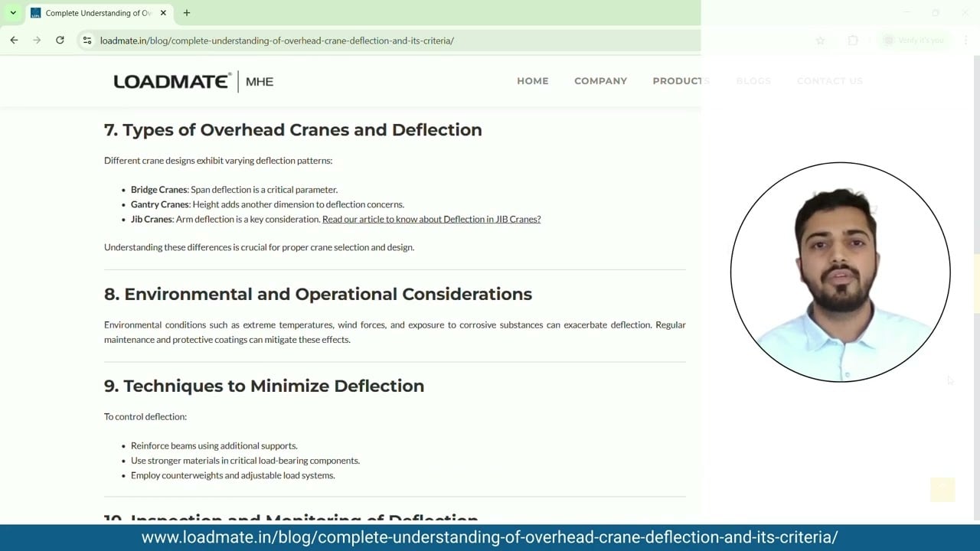Close the Complete Understanding browser tab
Screen dimensions: 980x551
pos(163,13)
